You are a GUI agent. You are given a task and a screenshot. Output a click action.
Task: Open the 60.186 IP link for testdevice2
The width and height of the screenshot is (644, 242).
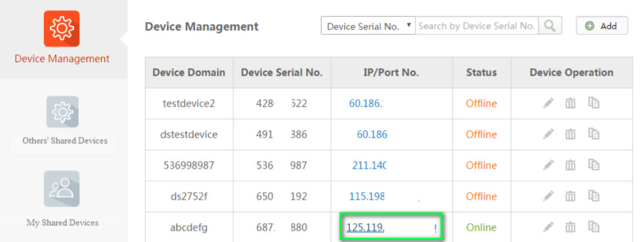(366, 103)
